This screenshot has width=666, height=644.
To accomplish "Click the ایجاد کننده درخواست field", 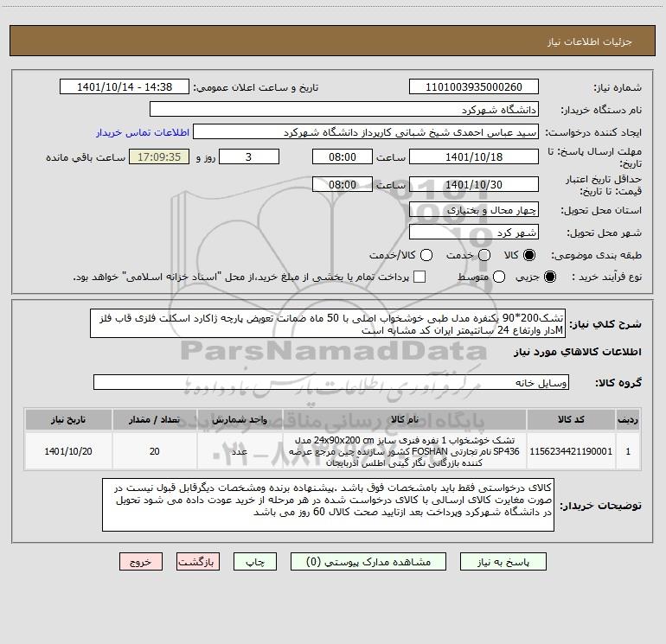I will click(366, 131).
